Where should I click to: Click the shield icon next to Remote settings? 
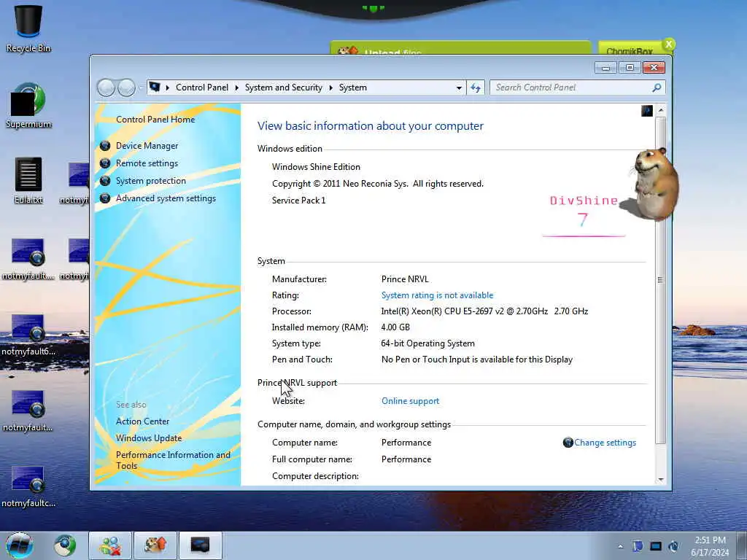[105, 163]
